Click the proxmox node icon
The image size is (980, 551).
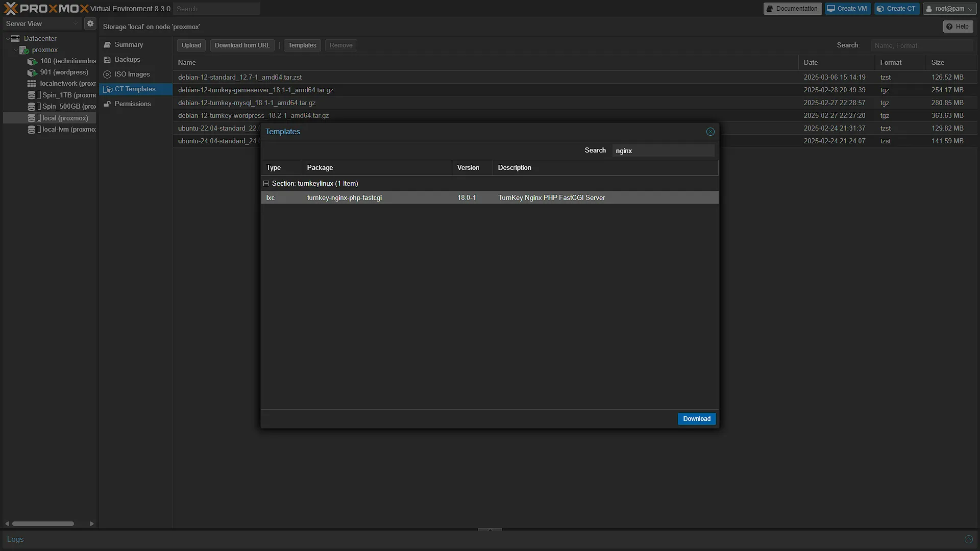[x=24, y=50]
